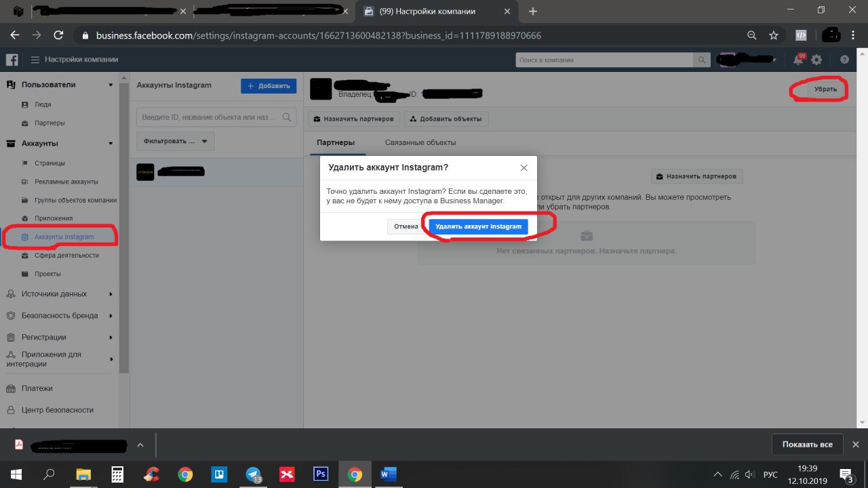Image resolution: width=868 pixels, height=488 pixels.
Task: Click Назначить партнеров under account header
Action: click(354, 119)
